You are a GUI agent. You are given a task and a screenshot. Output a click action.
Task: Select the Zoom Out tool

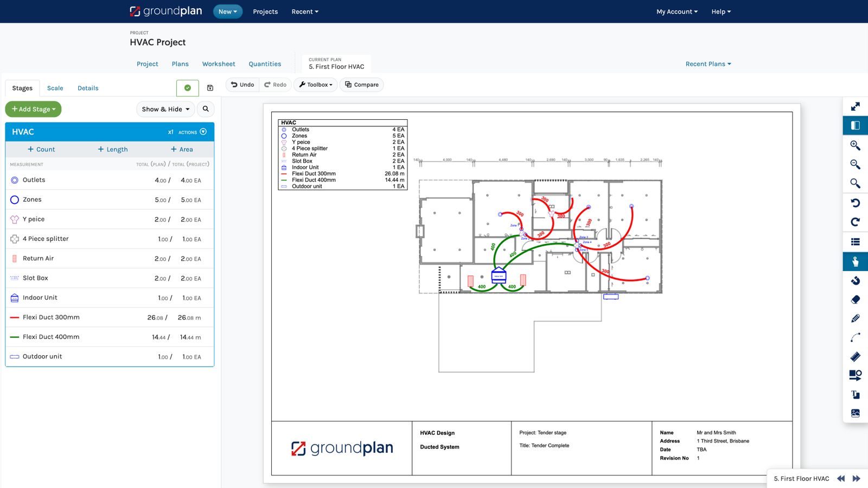[x=855, y=164]
